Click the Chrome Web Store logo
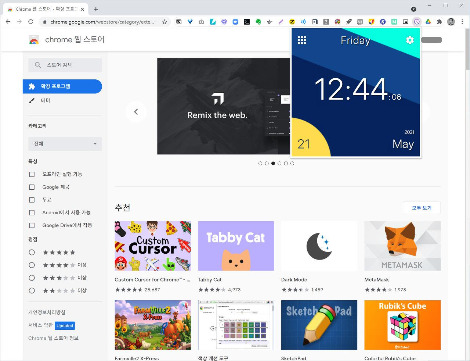Screen dimensions: 470x361 [x=34, y=40]
